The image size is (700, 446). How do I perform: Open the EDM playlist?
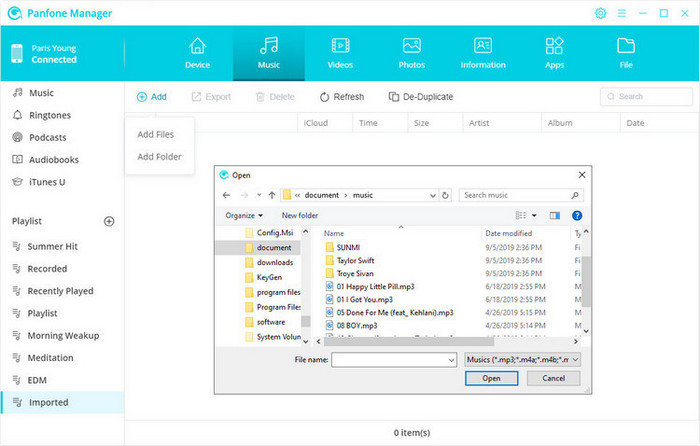(x=37, y=380)
